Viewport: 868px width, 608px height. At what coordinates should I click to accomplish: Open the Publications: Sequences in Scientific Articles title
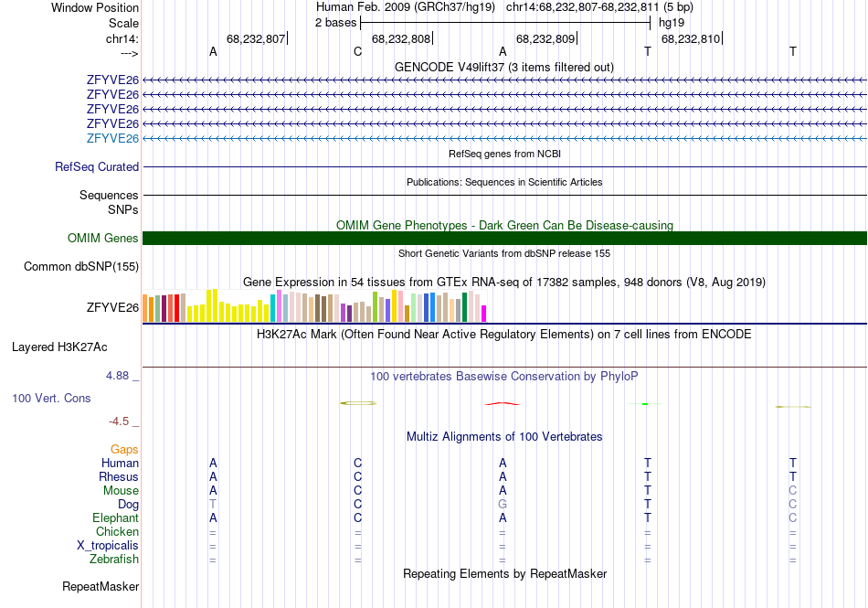tap(504, 182)
